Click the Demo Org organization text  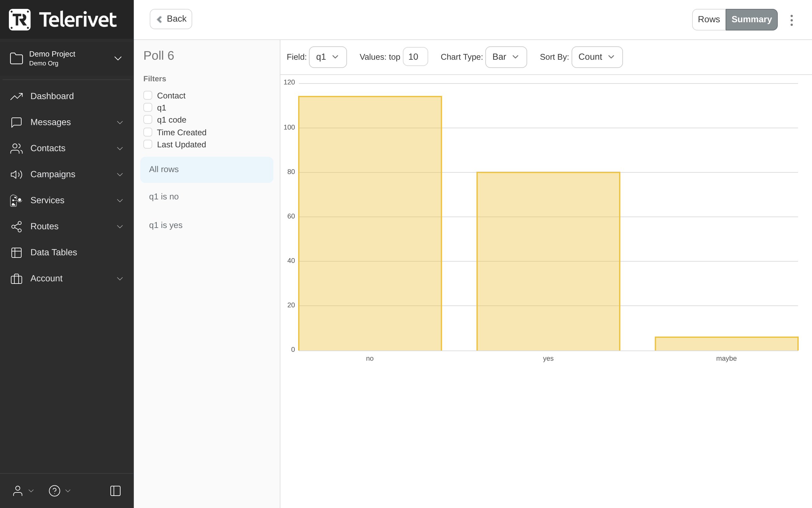coord(44,63)
